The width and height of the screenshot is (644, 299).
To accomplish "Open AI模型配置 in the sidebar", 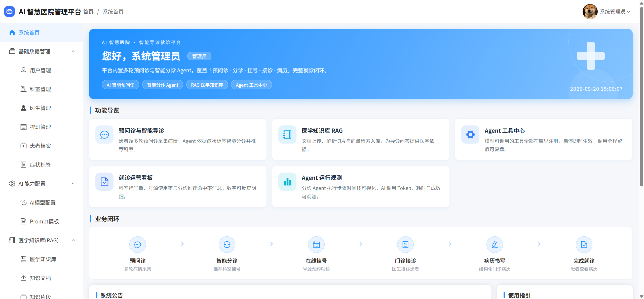I will point(42,203).
